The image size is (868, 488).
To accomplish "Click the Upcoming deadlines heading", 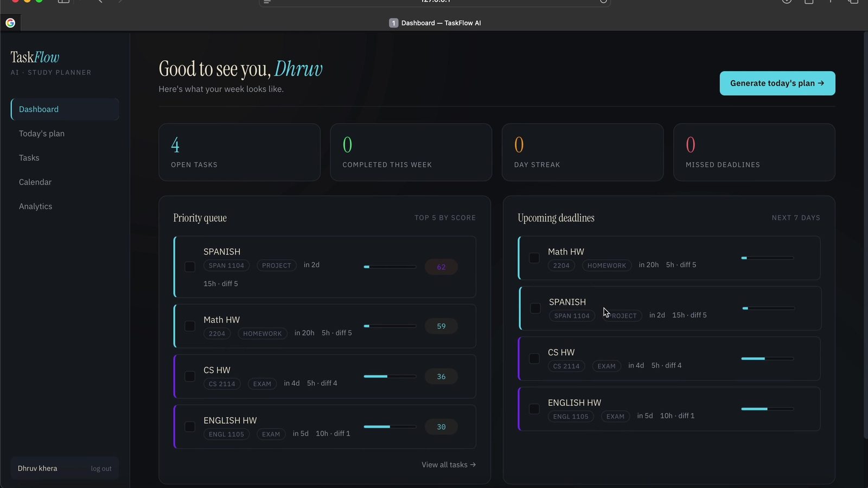I will (556, 218).
